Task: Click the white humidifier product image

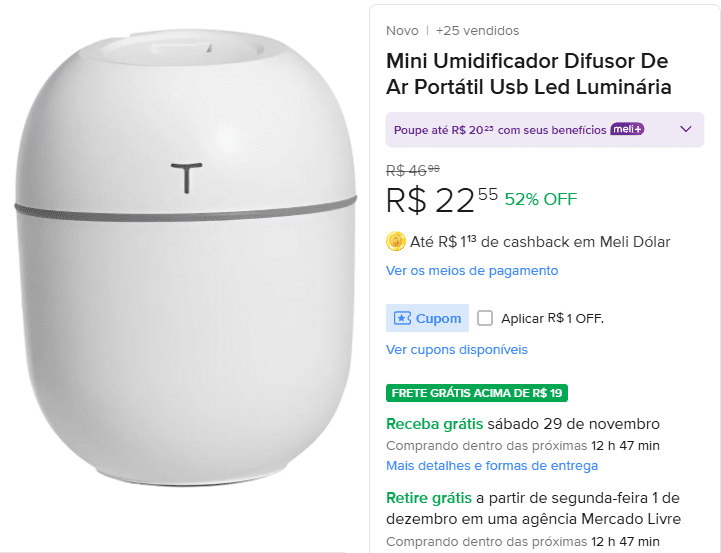Action: (185, 259)
